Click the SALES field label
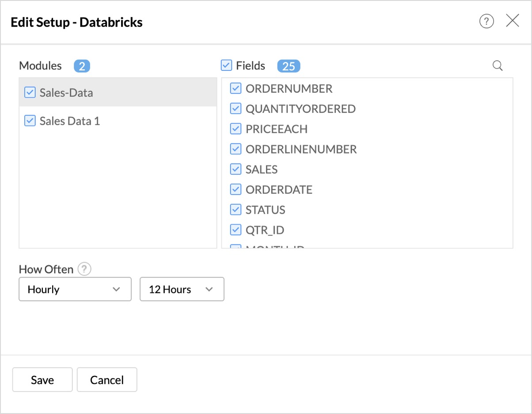 (x=262, y=169)
